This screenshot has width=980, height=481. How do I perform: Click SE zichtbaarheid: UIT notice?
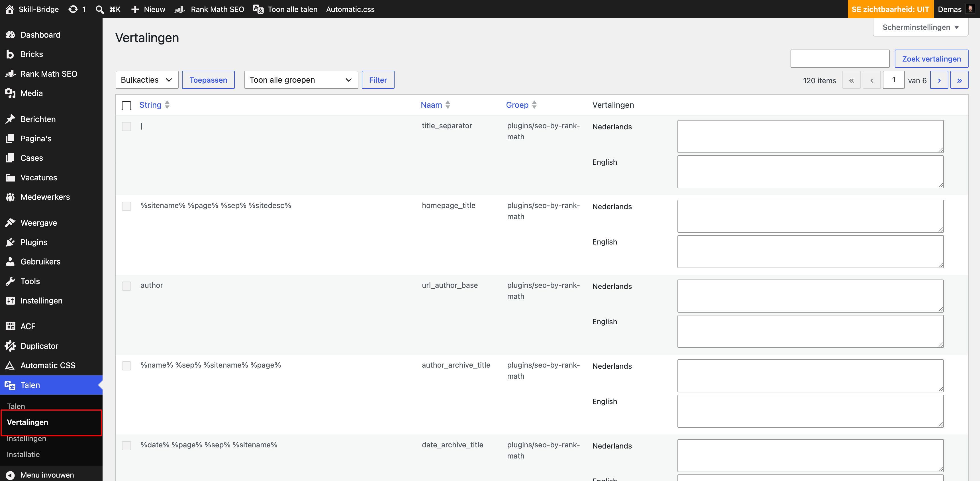890,9
